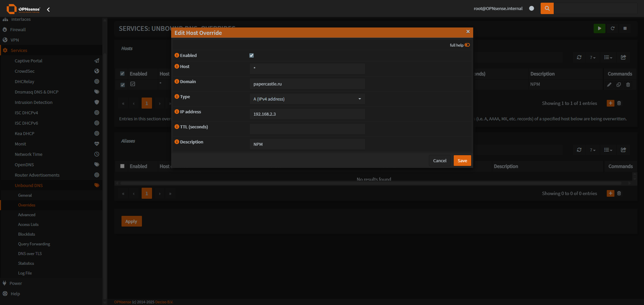644x305 pixels.
Task: Toggle full help switch
Action: tap(467, 45)
